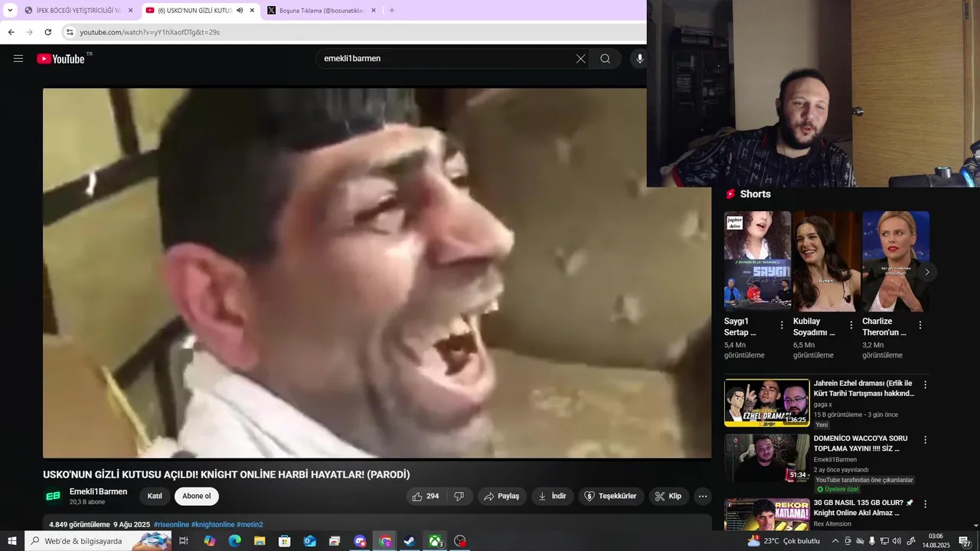Open notification center with 27 badge

966,541
